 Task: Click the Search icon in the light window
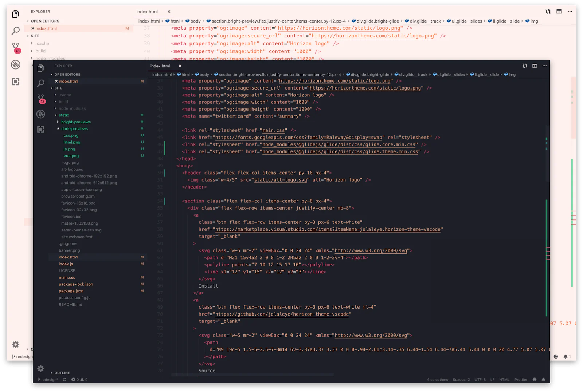16,31
